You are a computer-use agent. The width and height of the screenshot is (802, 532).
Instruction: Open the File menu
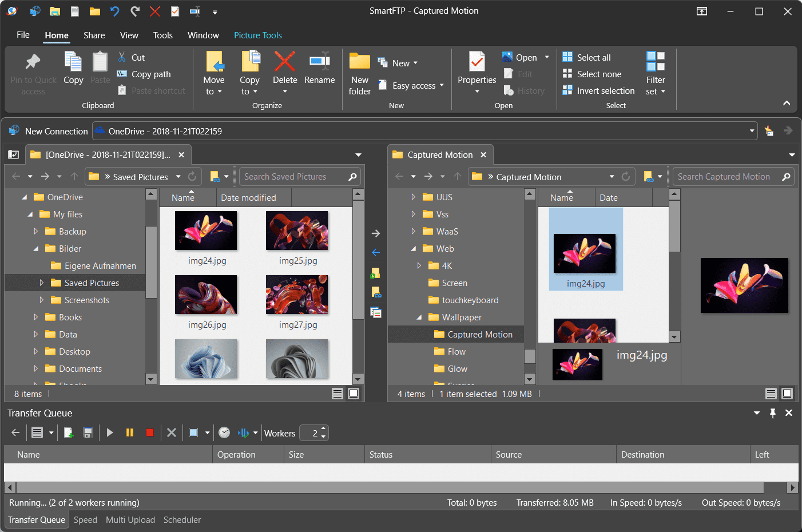click(x=23, y=35)
